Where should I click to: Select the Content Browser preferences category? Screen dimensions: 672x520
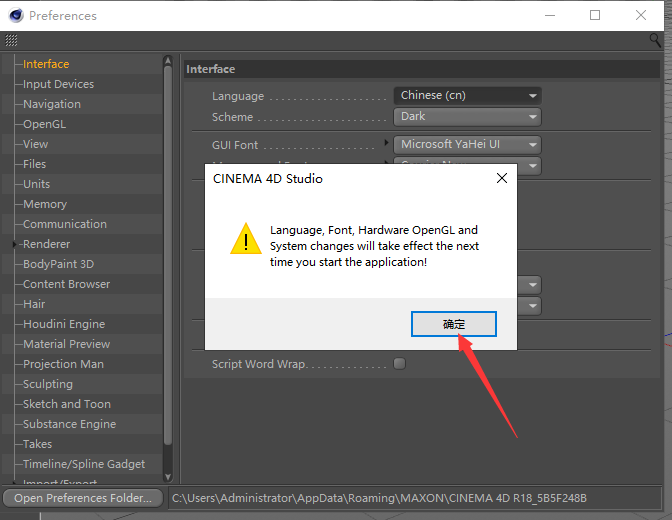click(66, 284)
